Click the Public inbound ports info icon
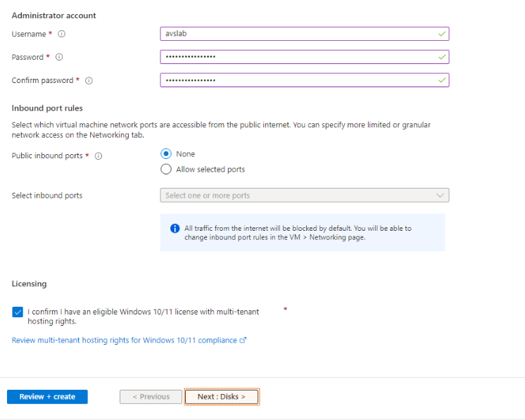The image size is (525, 420). (99, 156)
